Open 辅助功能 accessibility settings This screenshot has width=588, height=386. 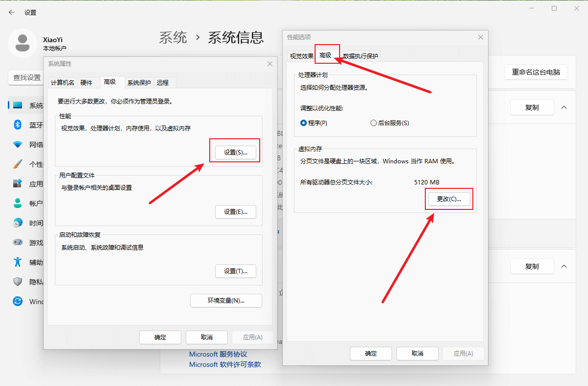coord(17,262)
